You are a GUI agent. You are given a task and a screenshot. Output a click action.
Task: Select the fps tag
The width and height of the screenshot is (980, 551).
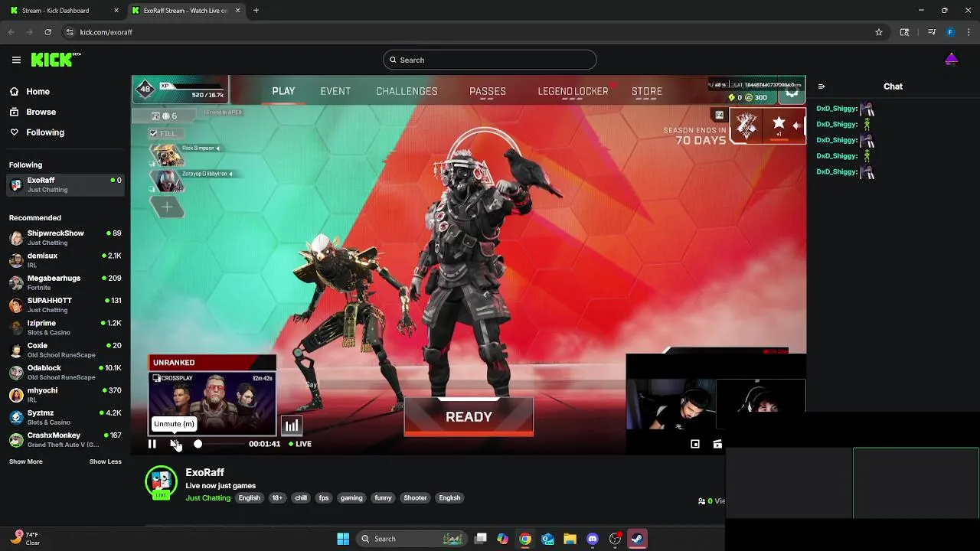pyautogui.click(x=324, y=498)
